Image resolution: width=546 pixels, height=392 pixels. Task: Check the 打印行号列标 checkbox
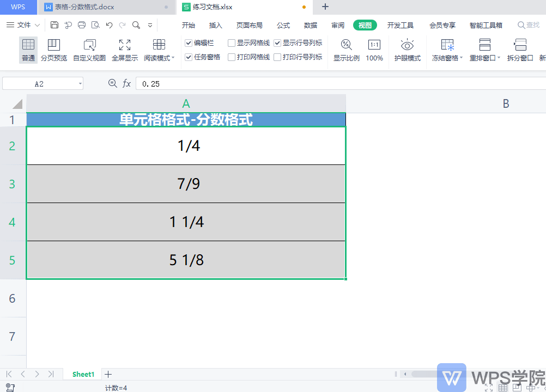pos(277,57)
